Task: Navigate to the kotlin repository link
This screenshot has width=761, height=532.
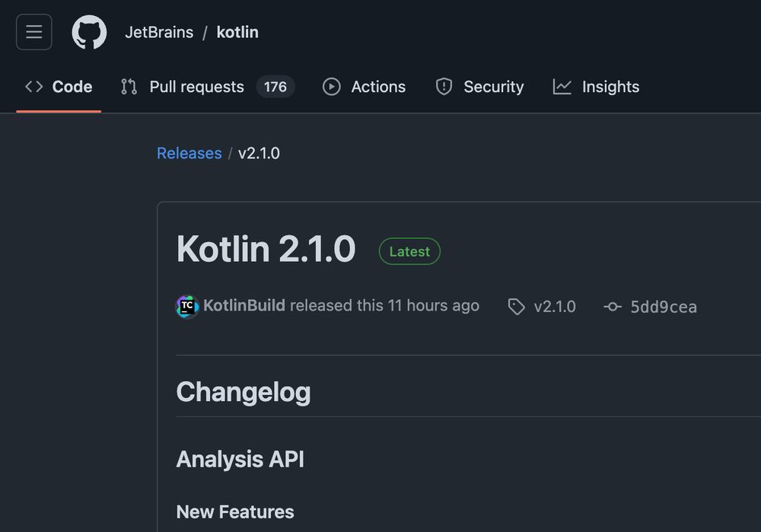Action: 237,33
